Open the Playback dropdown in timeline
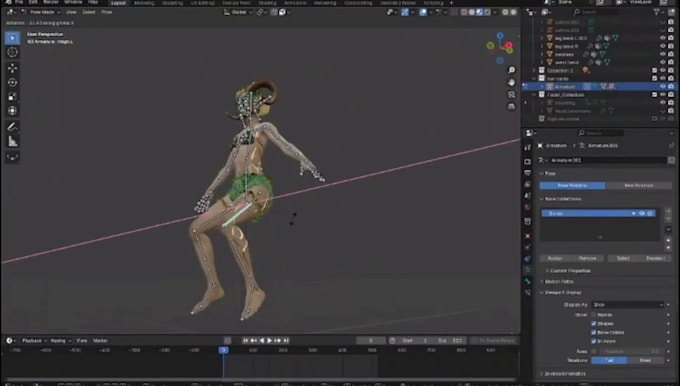 (34, 340)
